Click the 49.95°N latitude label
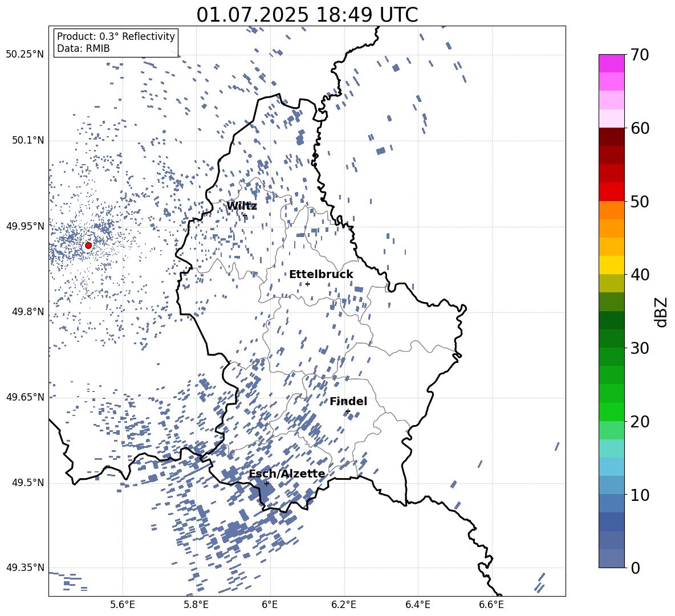 pyautogui.click(x=25, y=226)
